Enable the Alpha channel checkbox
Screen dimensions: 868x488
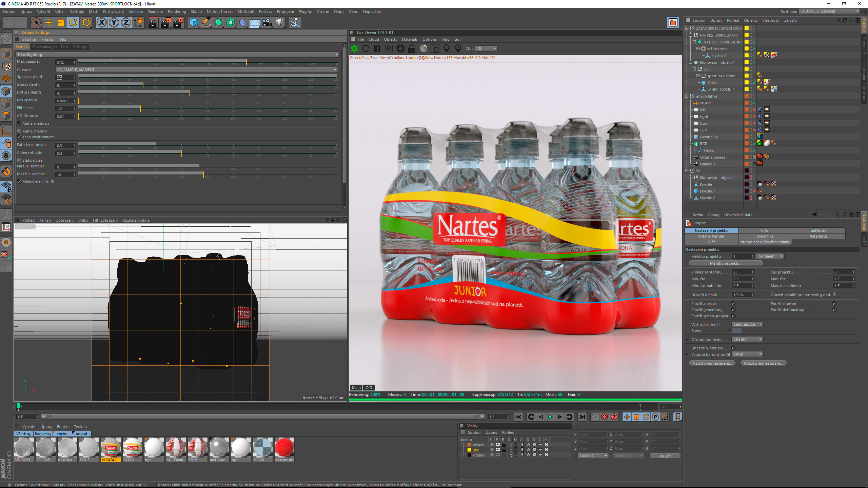pyautogui.click(x=20, y=131)
